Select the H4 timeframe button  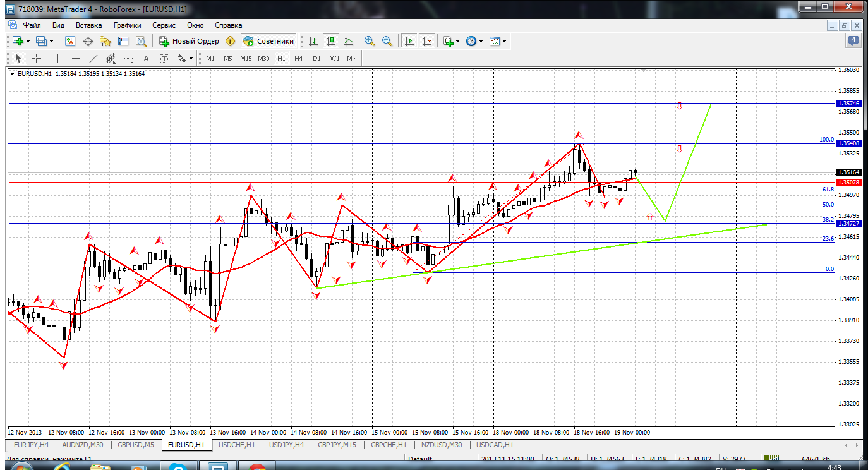click(299, 58)
